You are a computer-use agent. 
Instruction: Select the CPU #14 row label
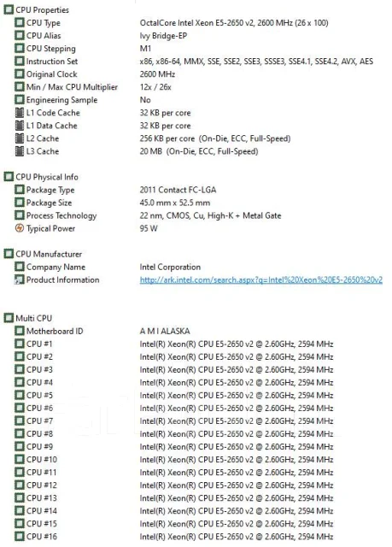(x=42, y=511)
